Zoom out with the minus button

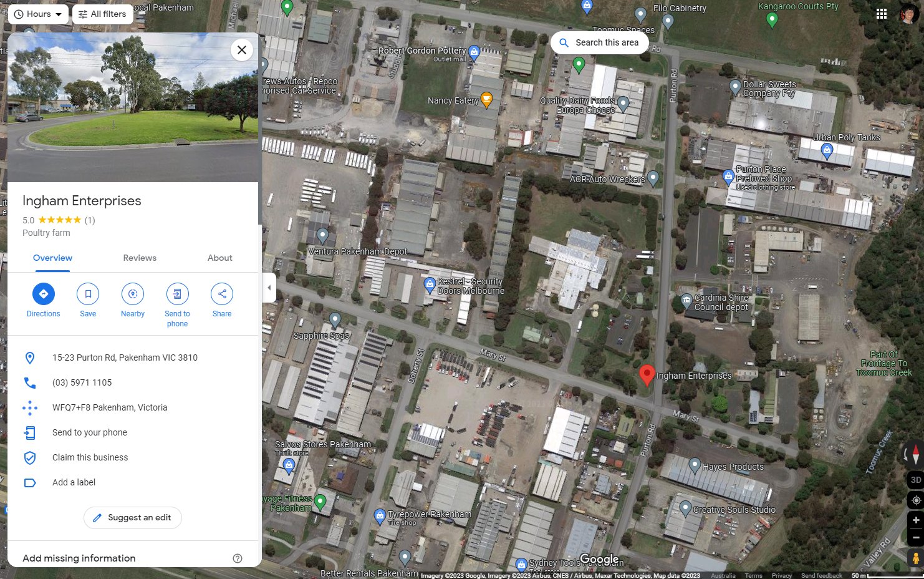coord(916,537)
